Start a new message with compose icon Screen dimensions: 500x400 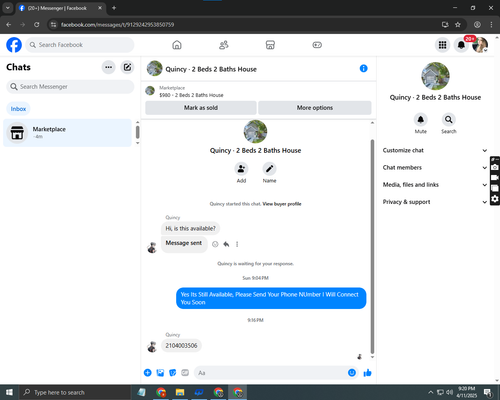(x=127, y=67)
